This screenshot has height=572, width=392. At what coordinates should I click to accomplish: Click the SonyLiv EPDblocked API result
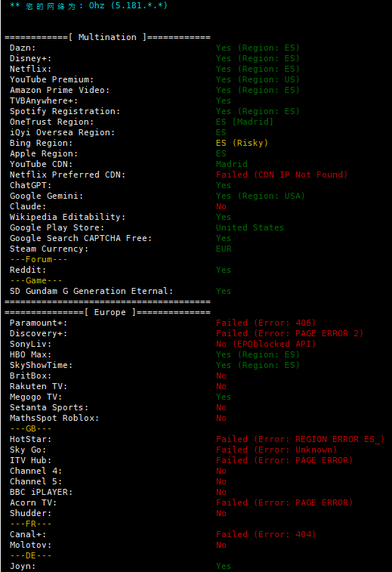click(266, 344)
